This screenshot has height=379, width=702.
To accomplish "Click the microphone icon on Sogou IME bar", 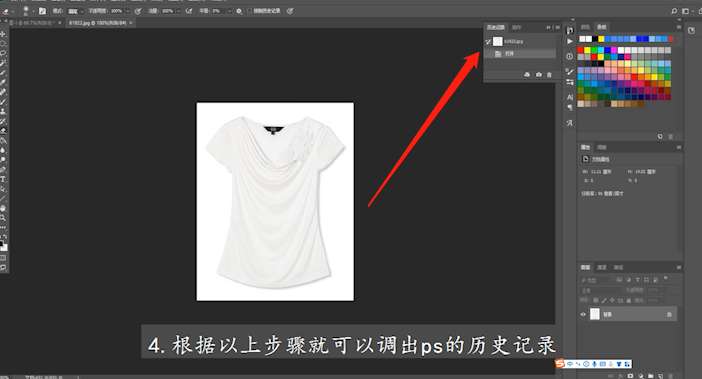I will [595, 364].
